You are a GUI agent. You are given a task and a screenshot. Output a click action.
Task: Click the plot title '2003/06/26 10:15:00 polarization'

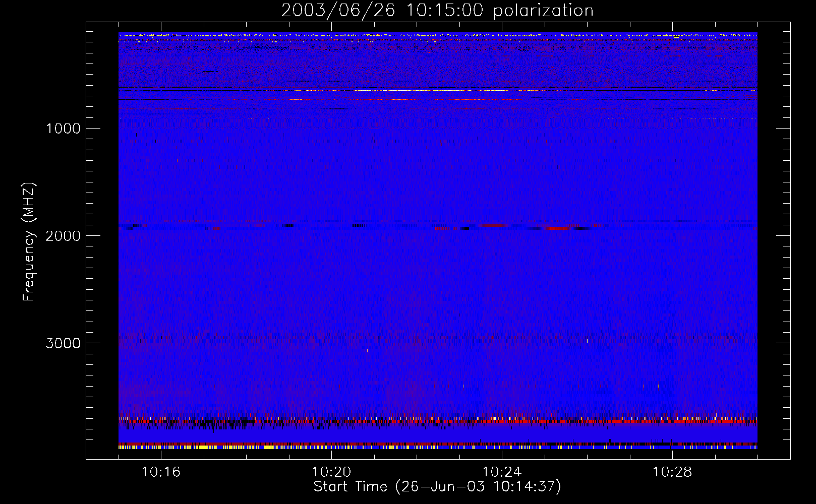click(x=437, y=11)
